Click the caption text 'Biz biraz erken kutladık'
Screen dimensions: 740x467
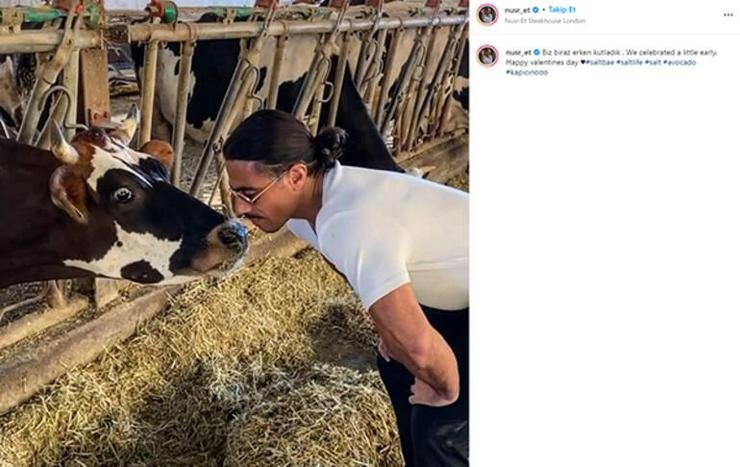(581, 52)
